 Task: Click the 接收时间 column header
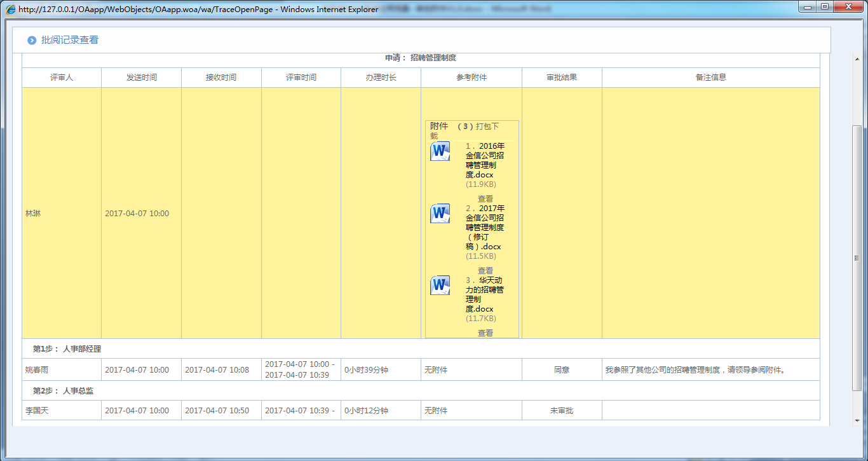pyautogui.click(x=221, y=78)
